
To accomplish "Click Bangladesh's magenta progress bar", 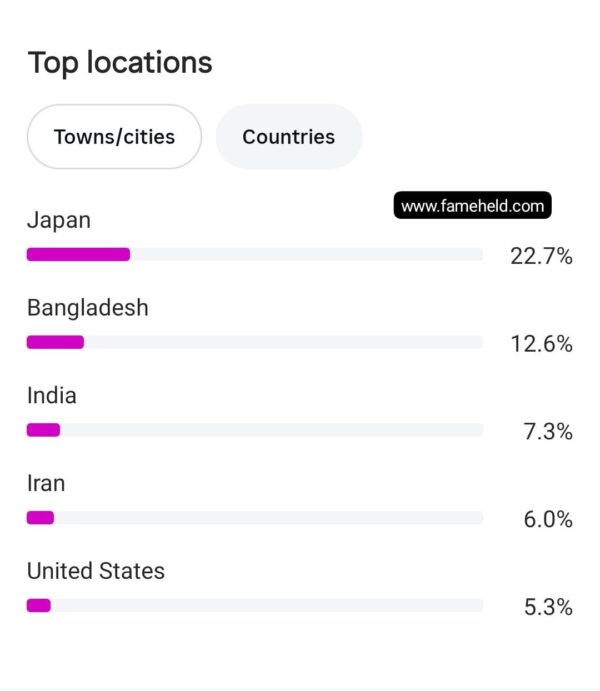I will tap(55, 342).
